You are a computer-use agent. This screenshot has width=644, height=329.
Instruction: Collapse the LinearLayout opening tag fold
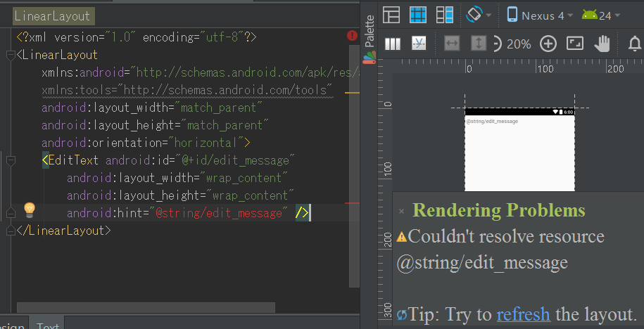coord(11,55)
